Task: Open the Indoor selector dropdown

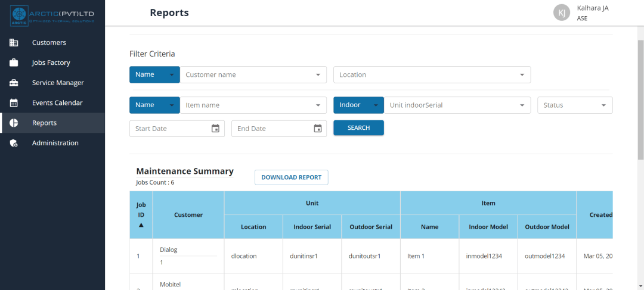Action: [x=358, y=105]
